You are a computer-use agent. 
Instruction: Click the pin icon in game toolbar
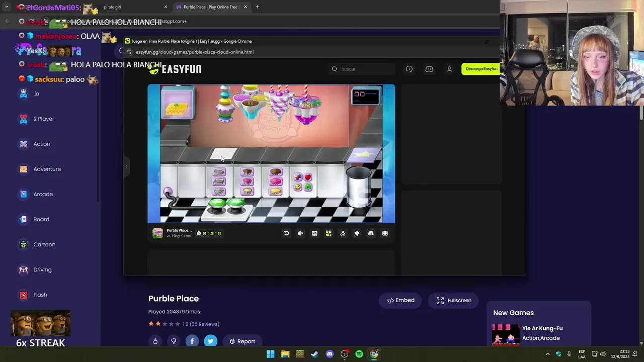click(x=357, y=233)
